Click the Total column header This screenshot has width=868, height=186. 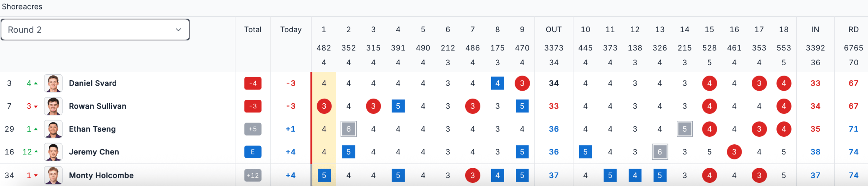click(253, 30)
